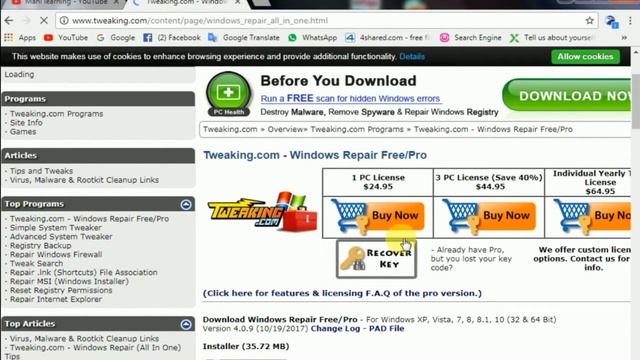Screen dimensions: 640x360
Task: Open the YouTube bookmark
Action: tap(66, 38)
